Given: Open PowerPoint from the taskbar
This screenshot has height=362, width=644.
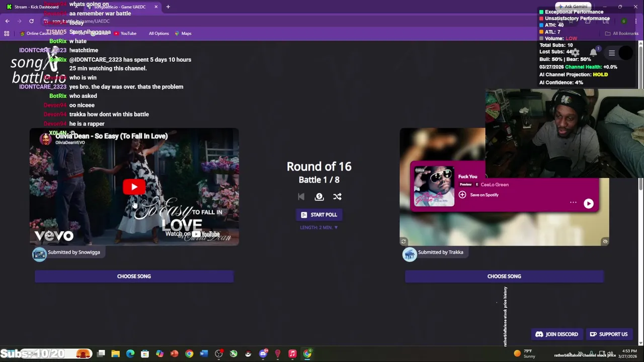Looking at the screenshot, I should pyautogui.click(x=174, y=354).
